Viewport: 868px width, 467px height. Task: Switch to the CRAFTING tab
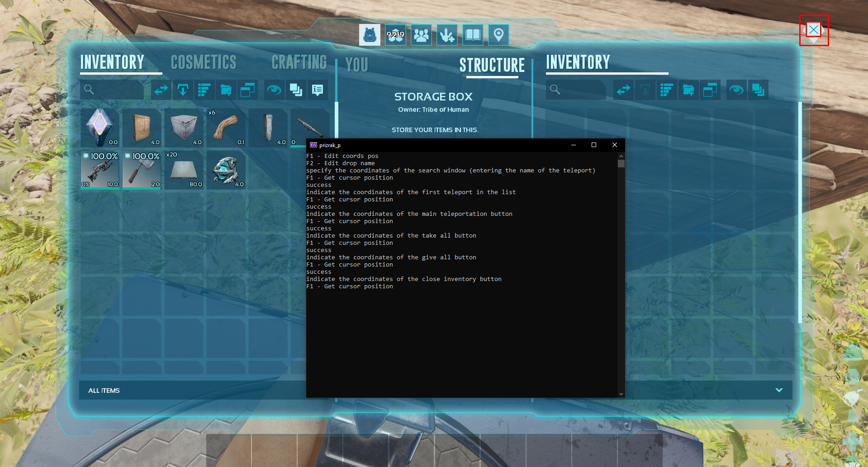coord(299,62)
